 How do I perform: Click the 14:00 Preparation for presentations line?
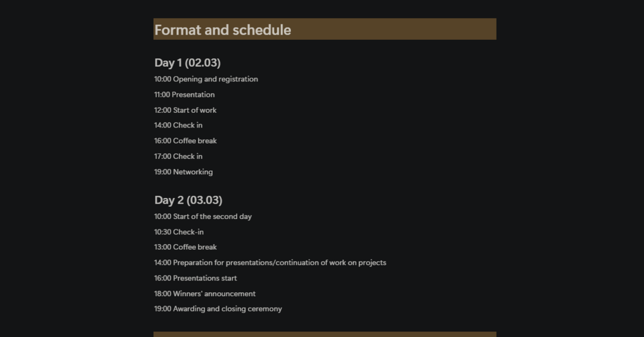(x=270, y=263)
